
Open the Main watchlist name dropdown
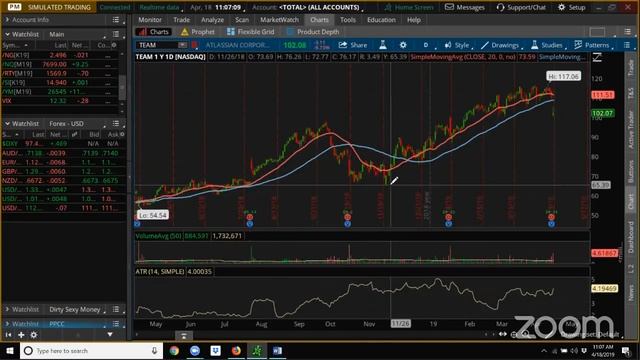pos(77,34)
